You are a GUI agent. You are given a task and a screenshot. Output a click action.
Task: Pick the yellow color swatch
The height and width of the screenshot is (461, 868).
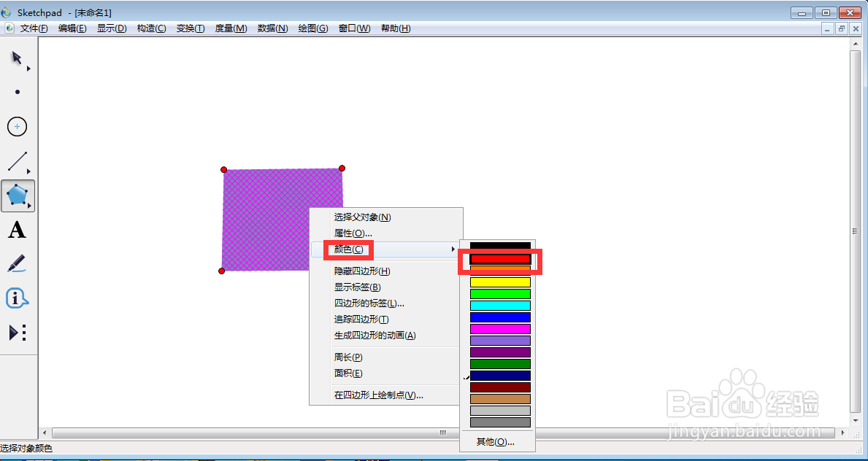(x=500, y=282)
